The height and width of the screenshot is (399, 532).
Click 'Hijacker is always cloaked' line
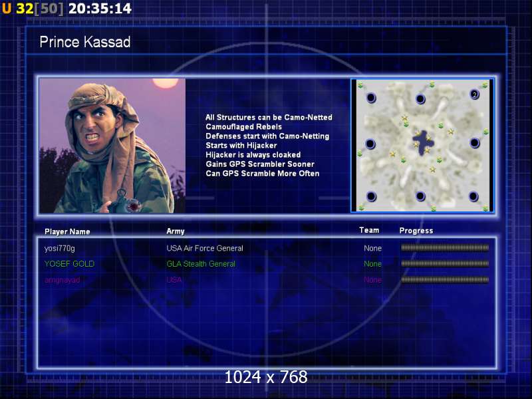pos(253,155)
